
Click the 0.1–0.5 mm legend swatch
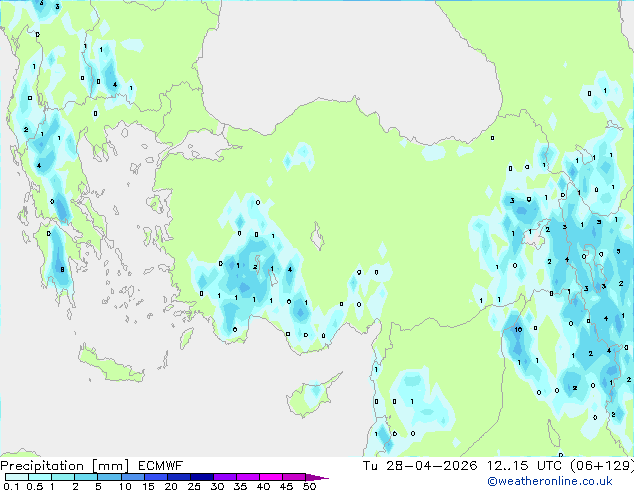[x=17, y=477]
